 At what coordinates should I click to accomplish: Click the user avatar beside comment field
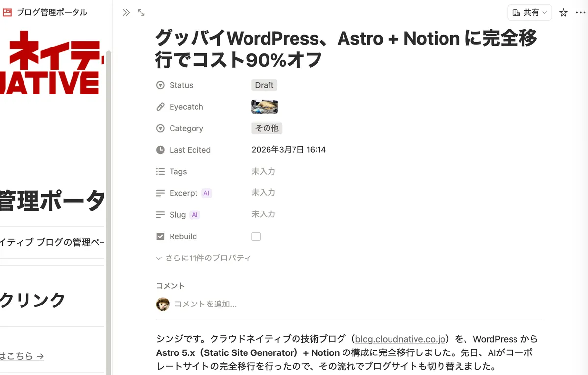tap(163, 304)
